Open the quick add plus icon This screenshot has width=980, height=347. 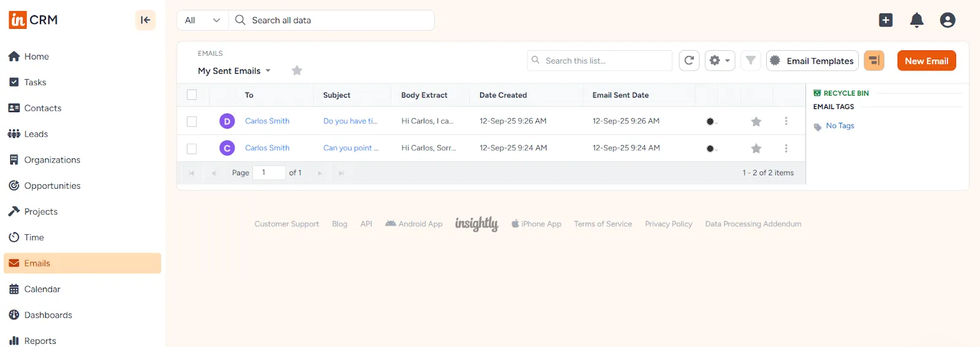pyautogui.click(x=886, y=20)
